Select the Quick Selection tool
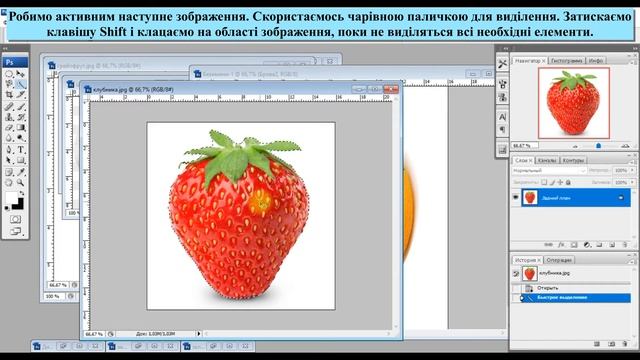Image resolution: width=640 pixels, height=360 pixels. coord(21,84)
